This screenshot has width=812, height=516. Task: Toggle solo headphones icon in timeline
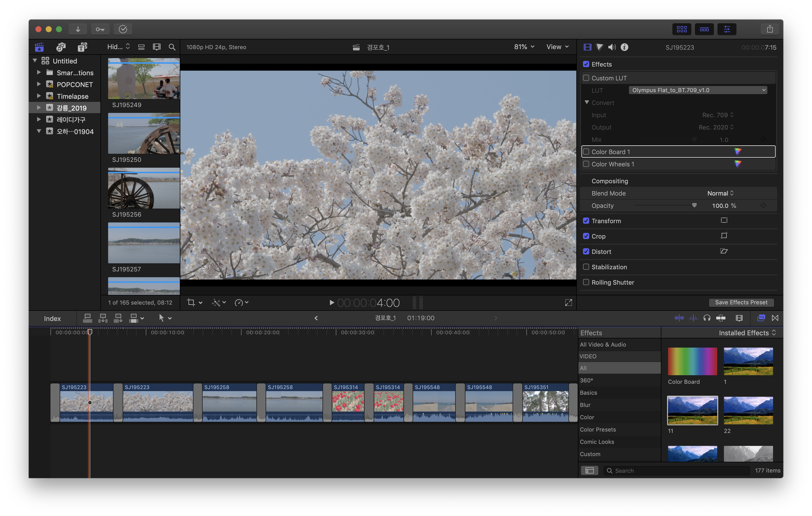pyautogui.click(x=707, y=318)
